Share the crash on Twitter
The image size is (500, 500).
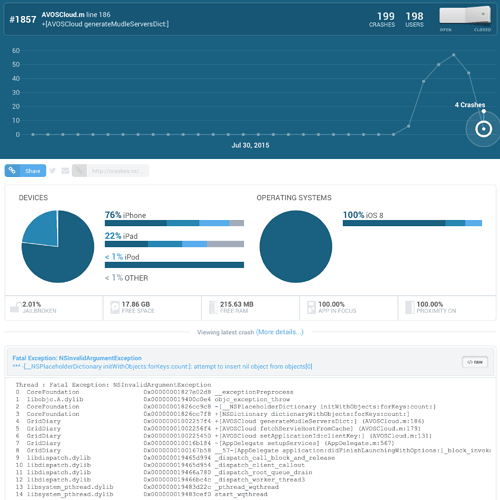(52, 171)
